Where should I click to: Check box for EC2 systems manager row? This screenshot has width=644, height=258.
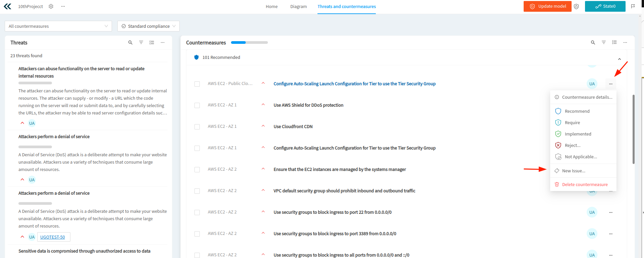tap(197, 170)
